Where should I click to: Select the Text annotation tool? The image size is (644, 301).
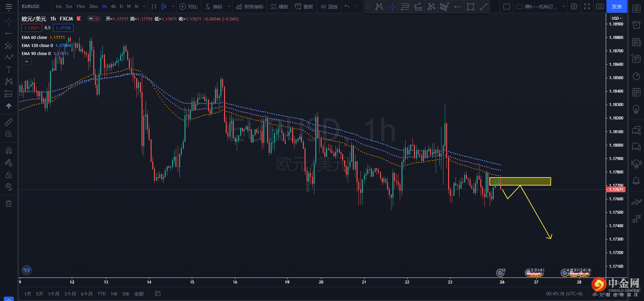pos(9,69)
